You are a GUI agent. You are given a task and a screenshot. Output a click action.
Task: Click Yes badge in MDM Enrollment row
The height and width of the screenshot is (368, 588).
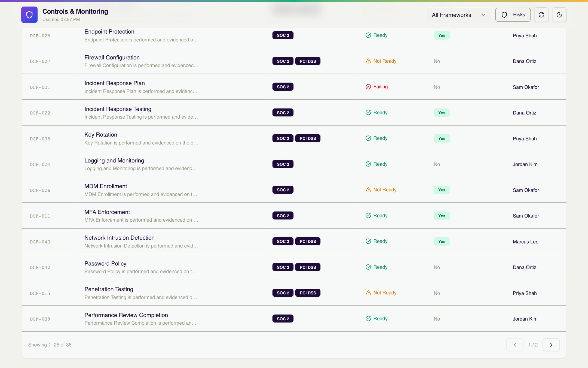point(442,190)
